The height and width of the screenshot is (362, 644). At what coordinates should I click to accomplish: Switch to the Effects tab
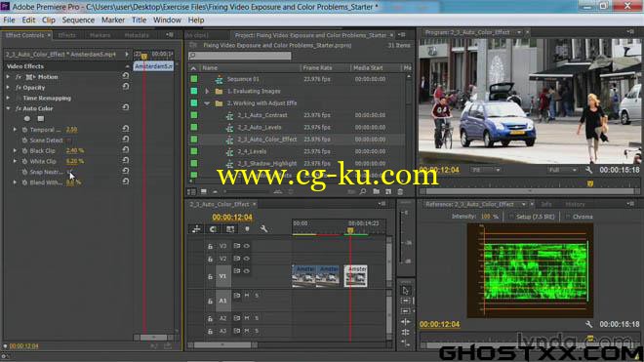[x=67, y=35]
